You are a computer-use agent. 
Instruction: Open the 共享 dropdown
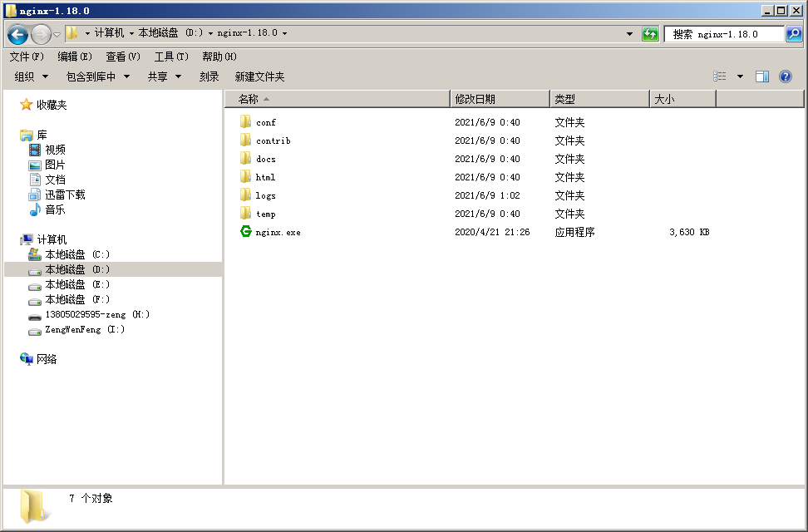point(165,76)
